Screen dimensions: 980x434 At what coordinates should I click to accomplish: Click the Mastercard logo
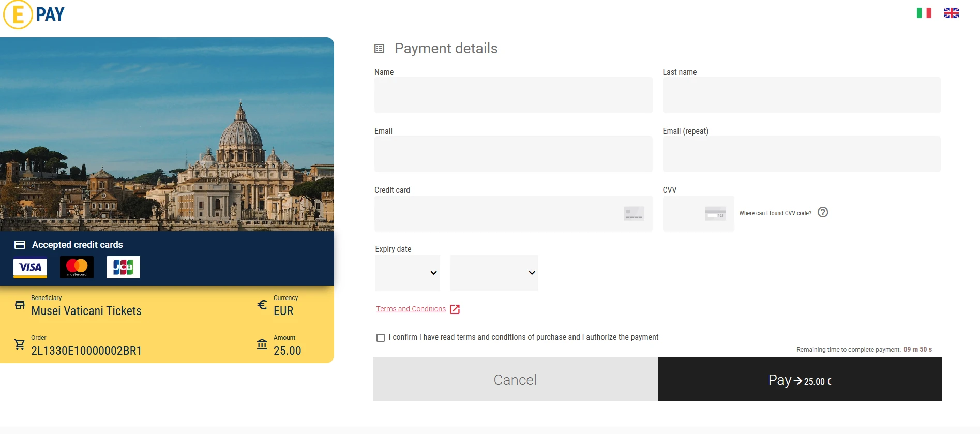tap(77, 267)
